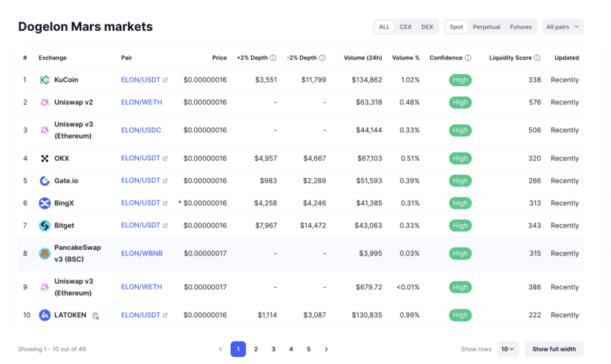Select the DEX filter tab
Viewport: 611px width, 364px height.
click(427, 27)
